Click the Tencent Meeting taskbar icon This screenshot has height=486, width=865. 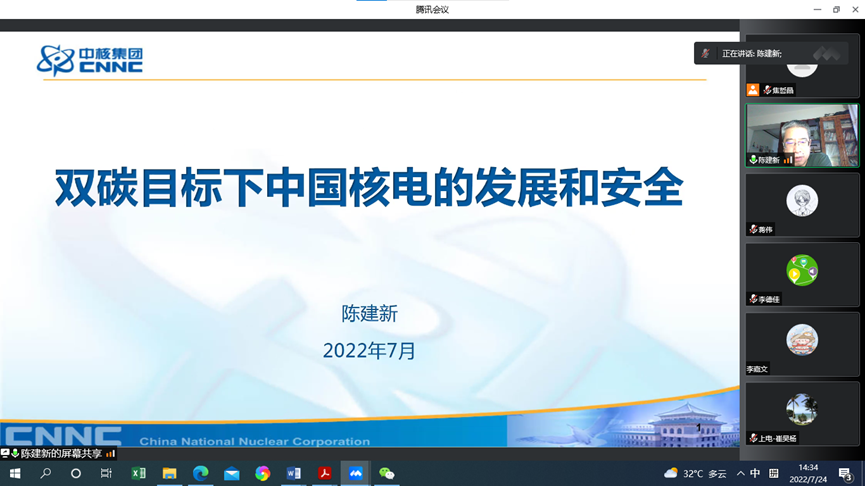[x=355, y=473]
